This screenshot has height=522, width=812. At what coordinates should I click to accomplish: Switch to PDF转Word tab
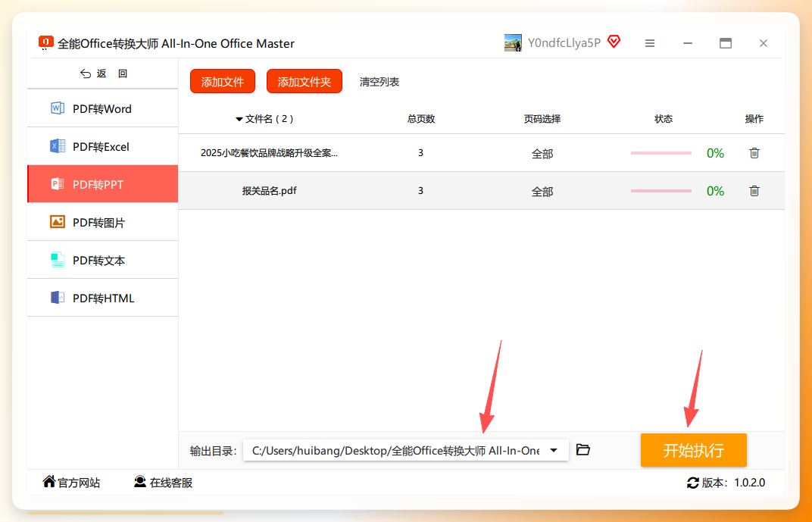coord(102,108)
